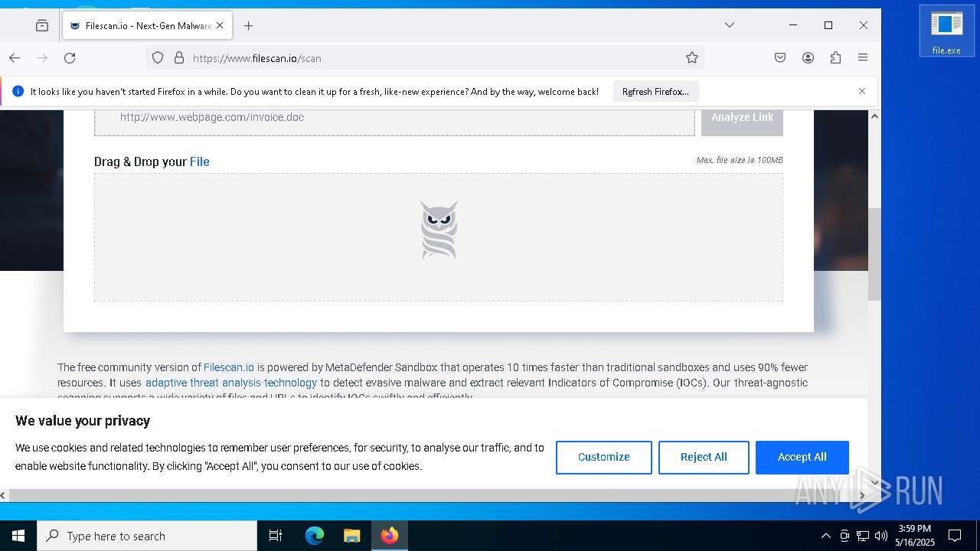The image size is (980, 551).
Task: Click the taskbar search box
Action: [x=147, y=536]
